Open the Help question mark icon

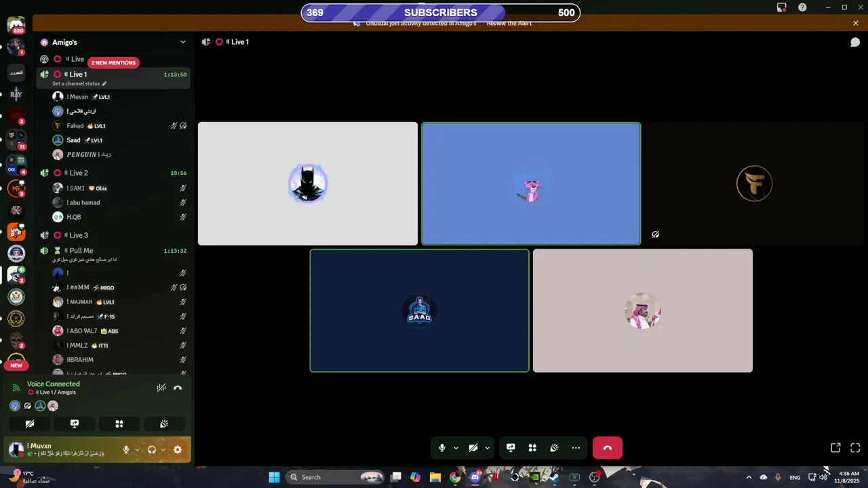[x=802, y=7]
